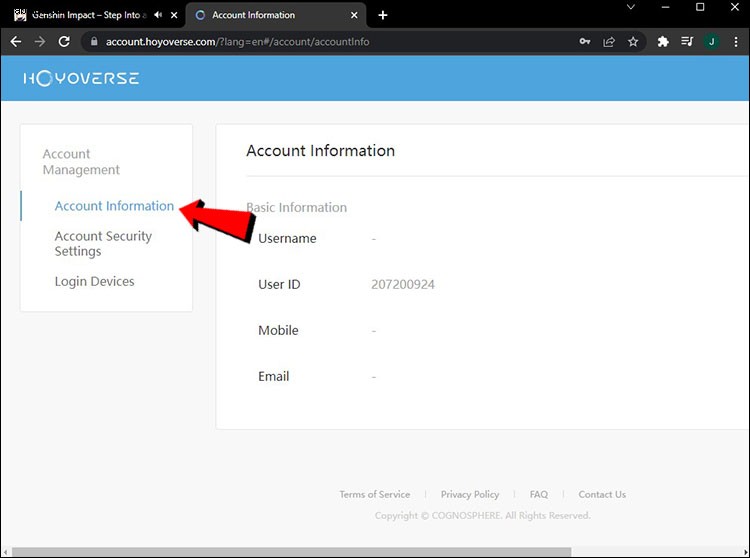Minimize the browser window
The width and height of the screenshot is (750, 558).
coord(665,7)
